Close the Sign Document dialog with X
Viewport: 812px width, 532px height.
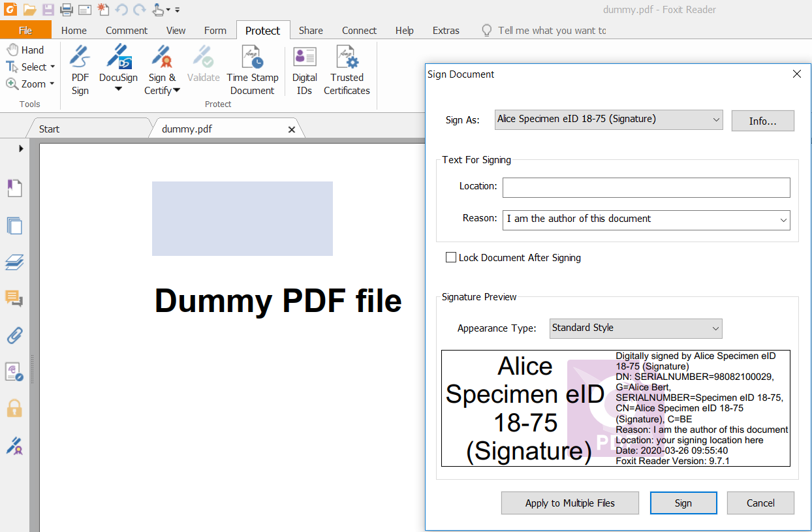coord(797,74)
